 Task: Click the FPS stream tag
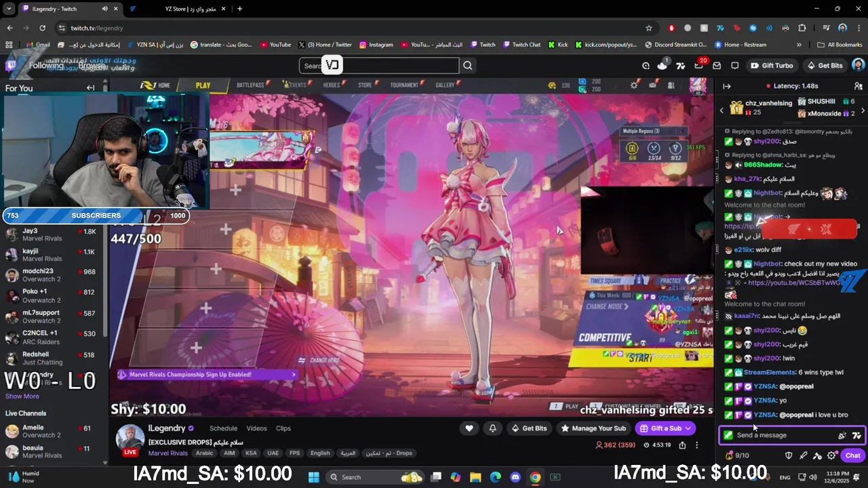pyautogui.click(x=294, y=453)
